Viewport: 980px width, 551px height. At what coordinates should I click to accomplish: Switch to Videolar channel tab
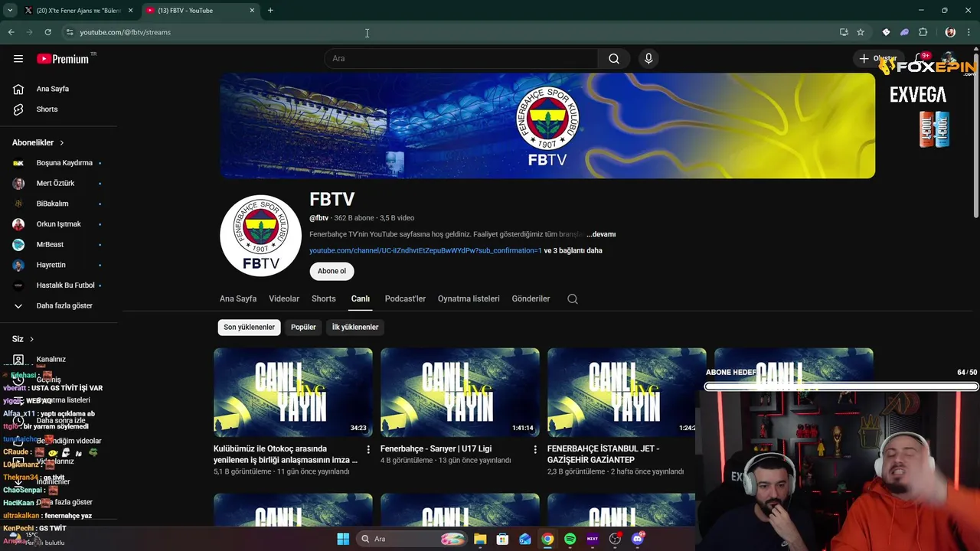pos(284,299)
